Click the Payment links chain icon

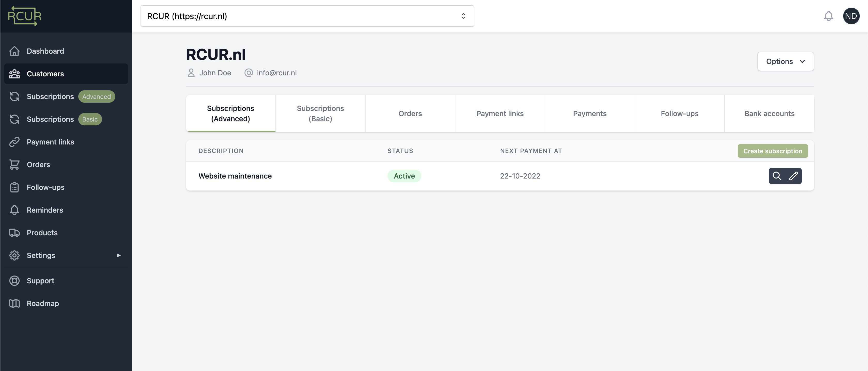tap(14, 142)
